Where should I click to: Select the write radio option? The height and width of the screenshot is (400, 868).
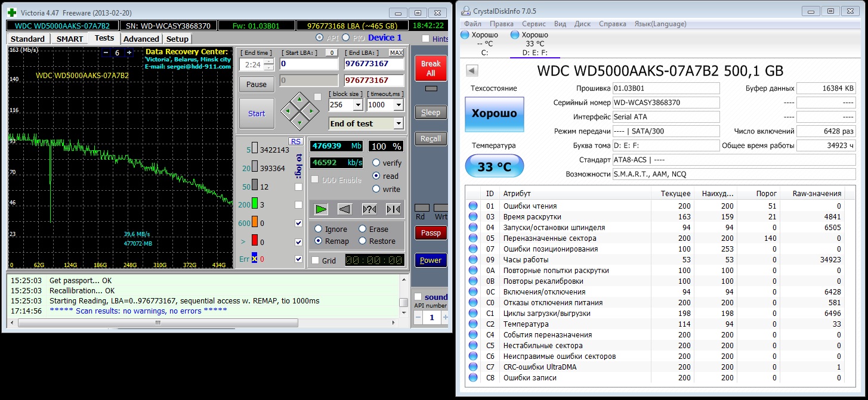(376, 189)
